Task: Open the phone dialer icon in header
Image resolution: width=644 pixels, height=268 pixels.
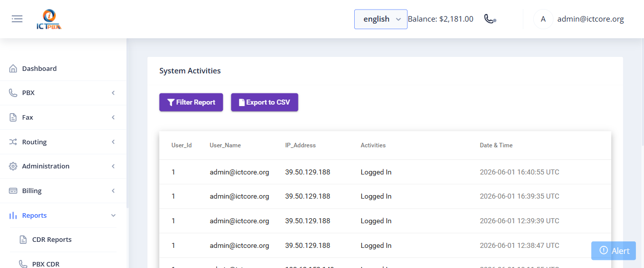Action: (x=490, y=19)
